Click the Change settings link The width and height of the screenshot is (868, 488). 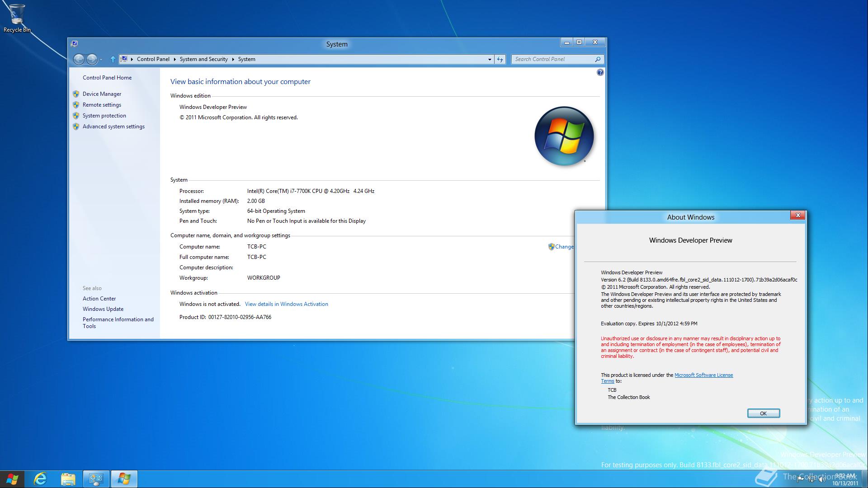pos(564,247)
